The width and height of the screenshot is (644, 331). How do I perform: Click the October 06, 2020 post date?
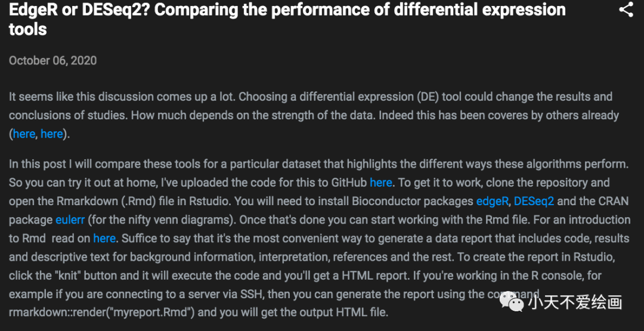coord(52,61)
